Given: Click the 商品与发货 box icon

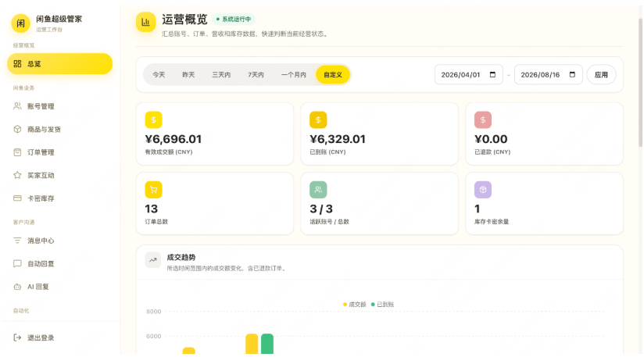Looking at the screenshot, I should point(17,129).
